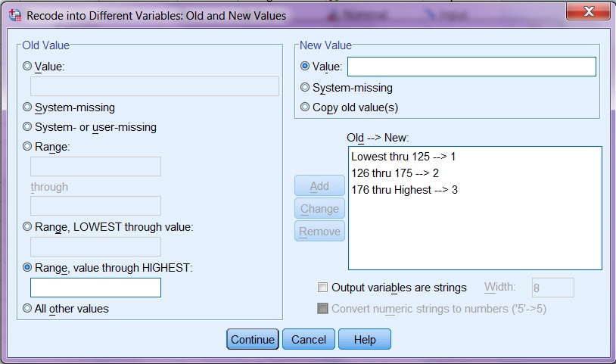Select System- or user-missing radio button

[28, 127]
